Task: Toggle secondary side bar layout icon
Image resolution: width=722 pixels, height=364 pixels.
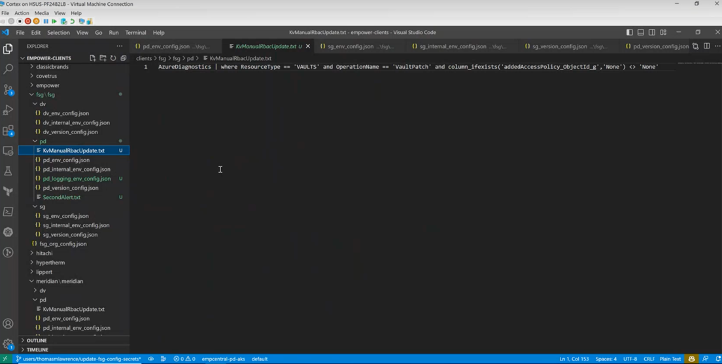Action: coord(652,32)
